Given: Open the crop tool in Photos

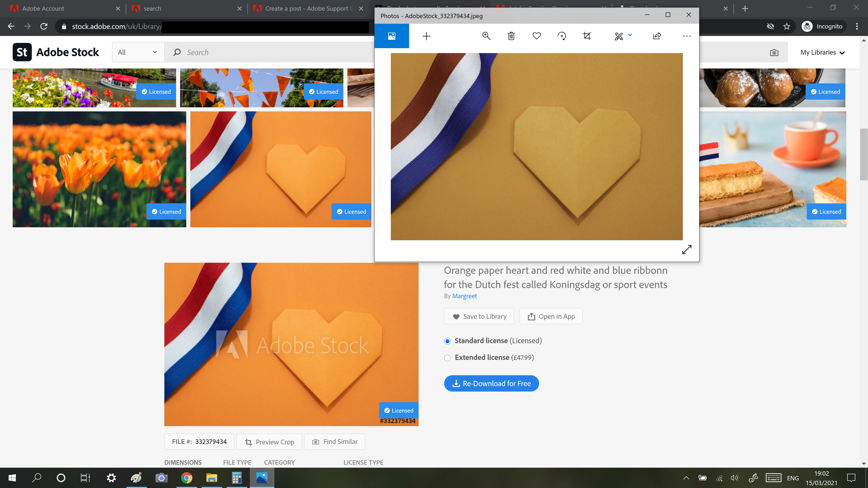Looking at the screenshot, I should point(587,36).
